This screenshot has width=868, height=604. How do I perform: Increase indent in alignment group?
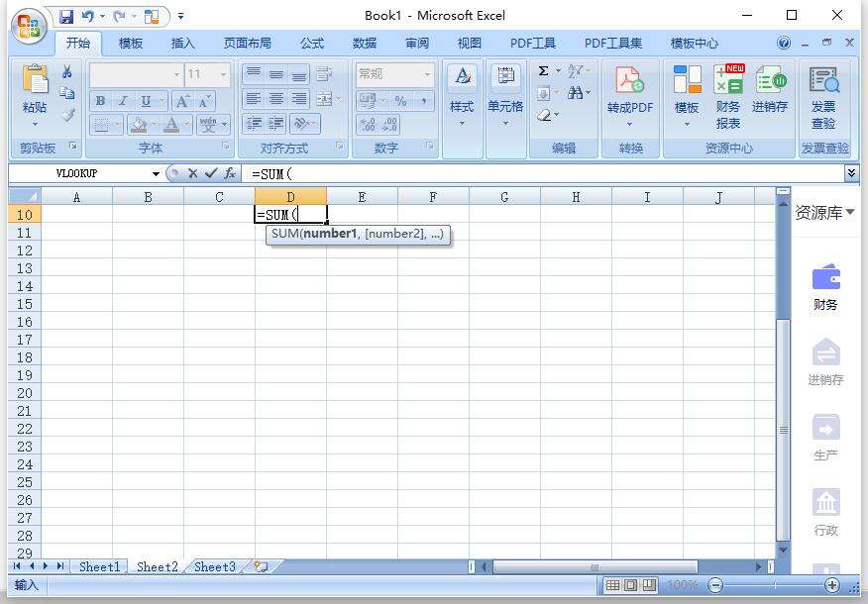pyautogui.click(x=276, y=124)
